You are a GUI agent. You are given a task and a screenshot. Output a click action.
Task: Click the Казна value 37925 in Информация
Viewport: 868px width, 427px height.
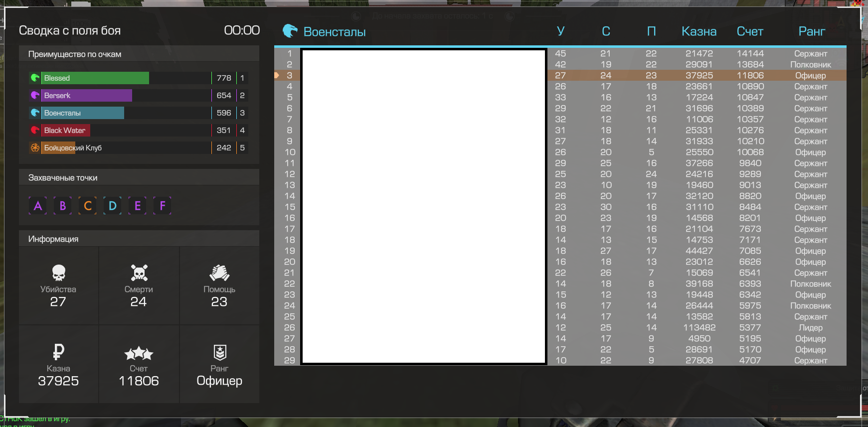[58, 381]
